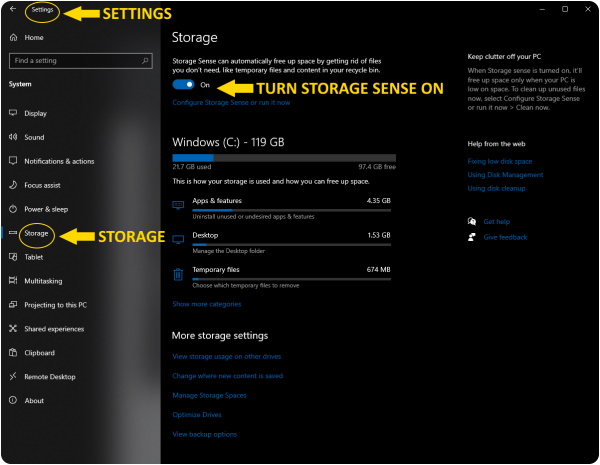The width and height of the screenshot is (600, 465).
Task: Turn off the Storage Sense toggle
Action: (x=184, y=85)
